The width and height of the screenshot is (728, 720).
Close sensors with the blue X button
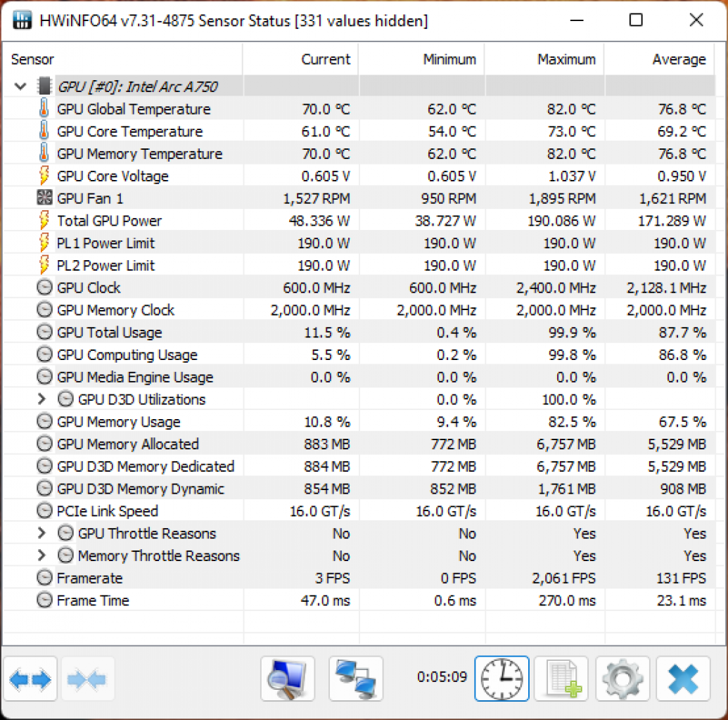[684, 679]
